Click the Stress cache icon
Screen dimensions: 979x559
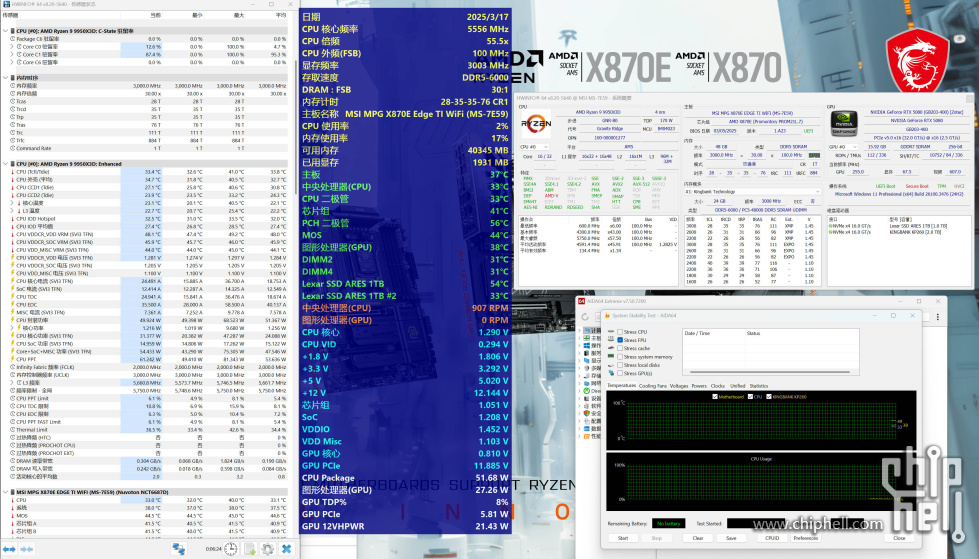coord(611,348)
